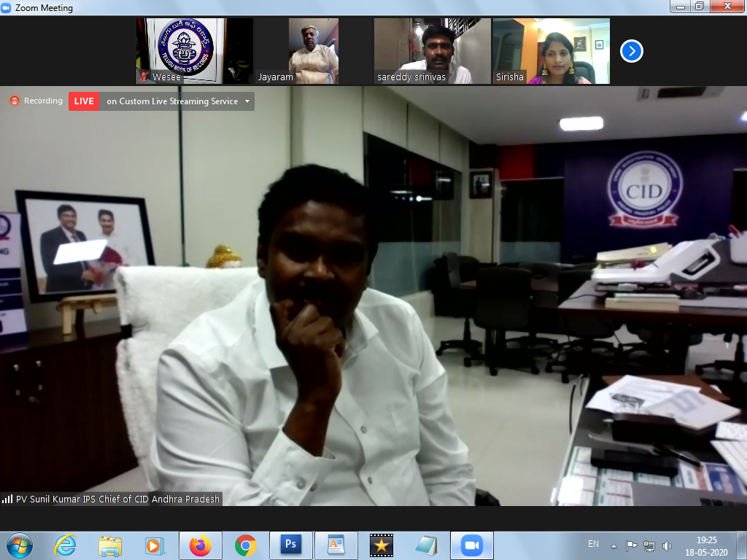Click the Windows Start button
747x560 pixels.
[19, 545]
